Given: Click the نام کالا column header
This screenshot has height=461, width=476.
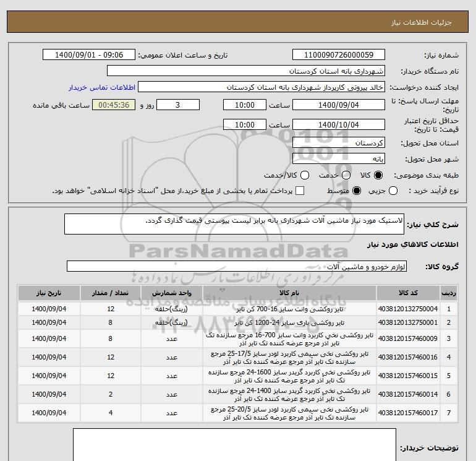Looking at the screenshot, I should (x=289, y=293).
